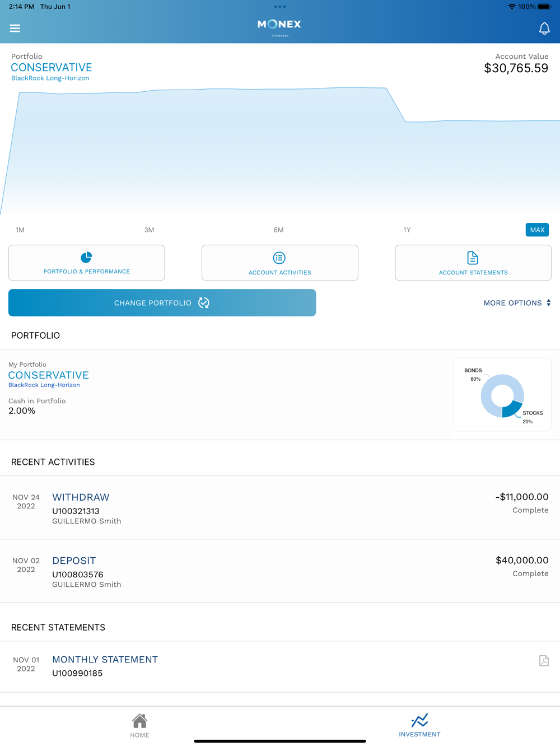Click BlackRock Long-Horizon under My Portfolio
This screenshot has width=560, height=747.
(x=44, y=385)
